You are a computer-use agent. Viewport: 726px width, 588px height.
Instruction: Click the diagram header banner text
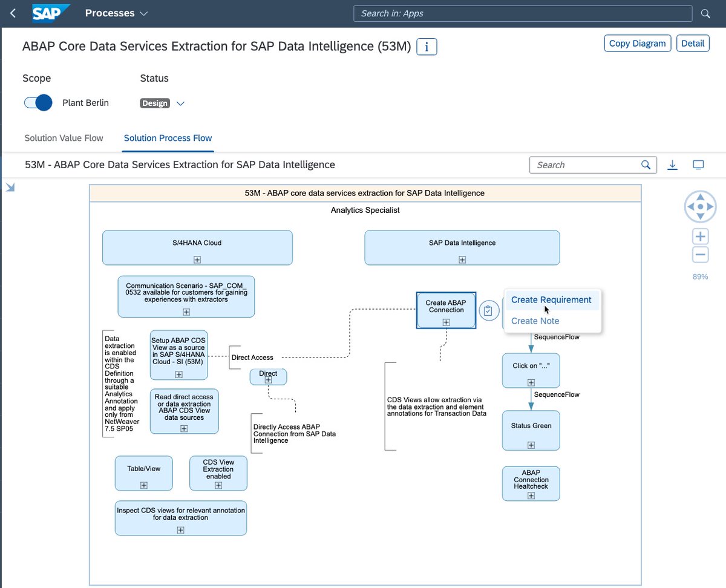[365, 193]
